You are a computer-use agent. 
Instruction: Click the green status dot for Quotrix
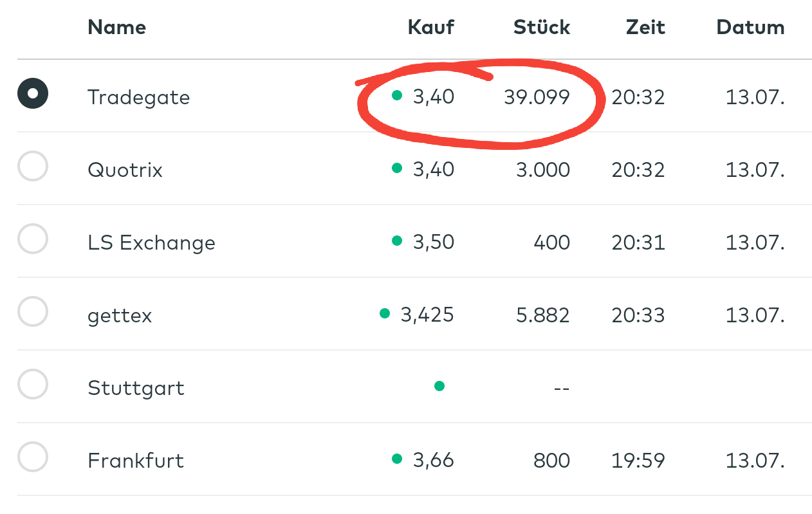pyautogui.click(x=397, y=168)
